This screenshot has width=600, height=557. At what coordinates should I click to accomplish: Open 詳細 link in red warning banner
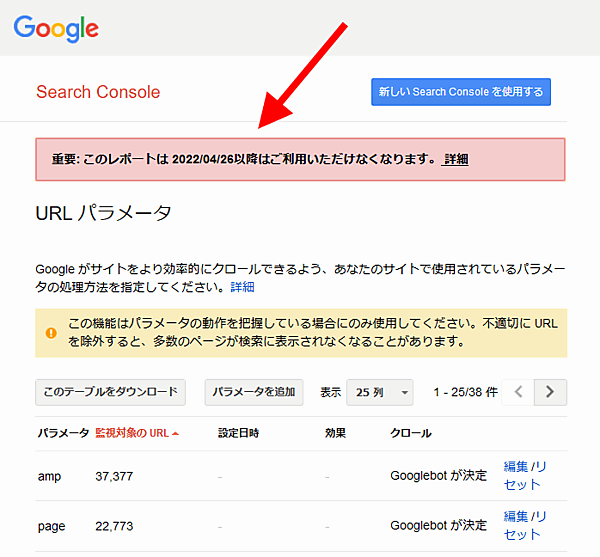455,159
